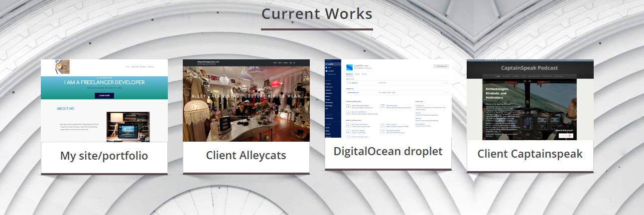Viewport: 644px width, 215px height.
Task: Open the DigitalOcean dashboard screenshot thumbnail
Action: [388, 99]
